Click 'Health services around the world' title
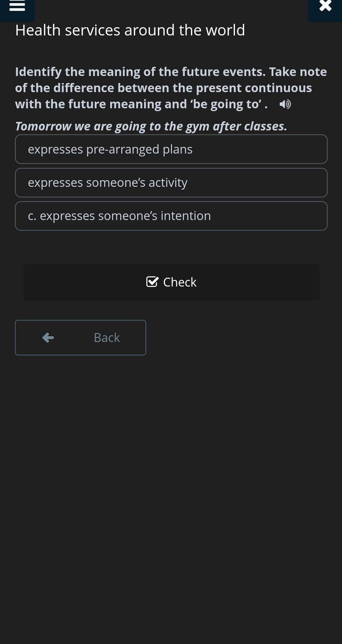This screenshot has width=342, height=644. [130, 30]
